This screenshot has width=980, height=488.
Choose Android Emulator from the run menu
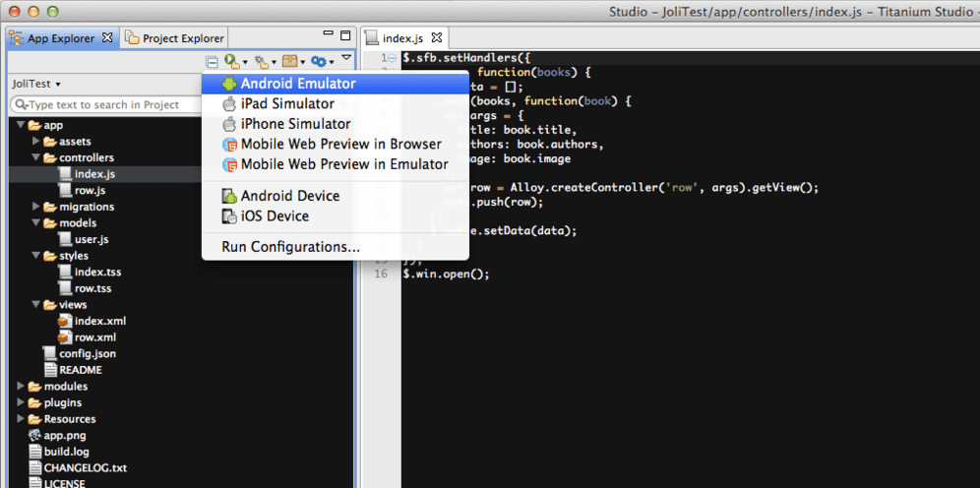click(336, 84)
